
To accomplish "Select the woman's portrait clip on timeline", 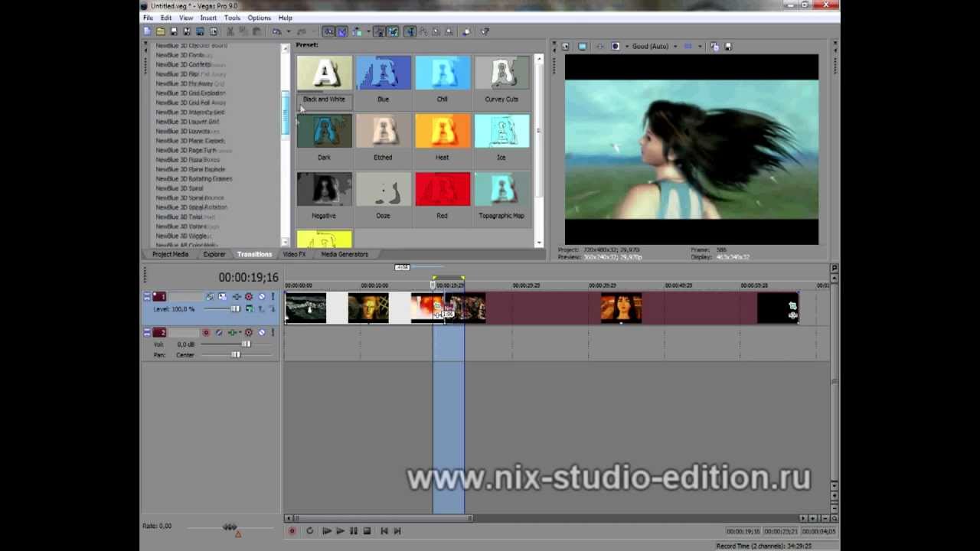I will click(621, 308).
